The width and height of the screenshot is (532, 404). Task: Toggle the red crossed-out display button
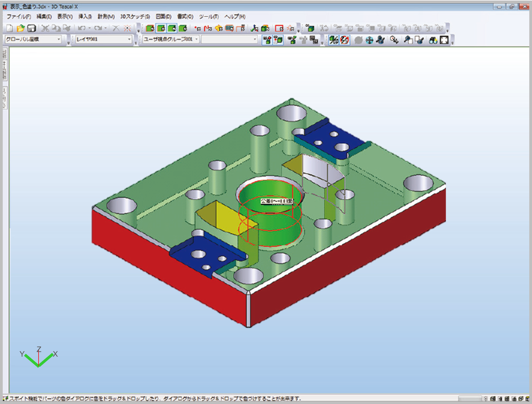345,40
